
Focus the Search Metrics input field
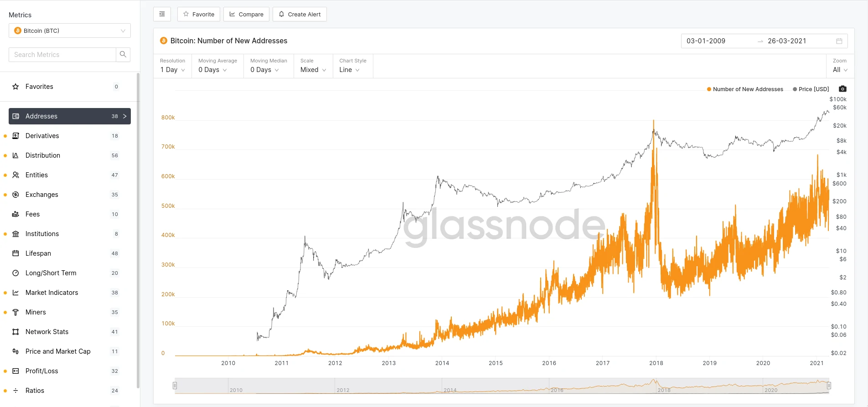click(x=62, y=55)
